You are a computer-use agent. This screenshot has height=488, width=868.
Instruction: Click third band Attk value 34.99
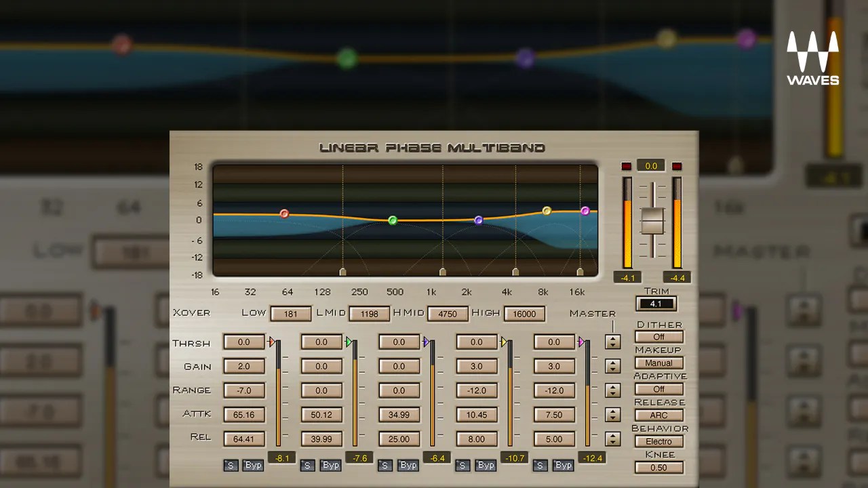point(398,415)
